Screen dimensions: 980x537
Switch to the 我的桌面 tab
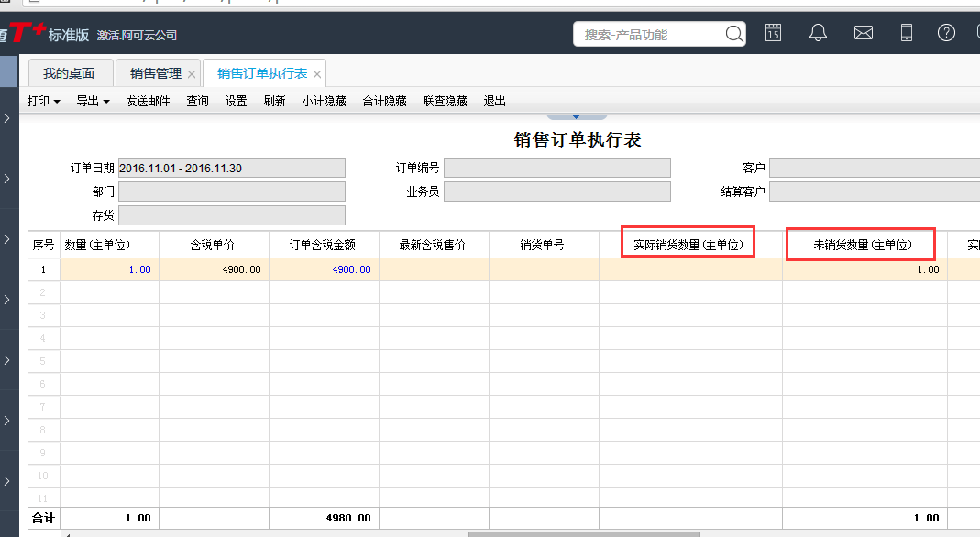(69, 73)
